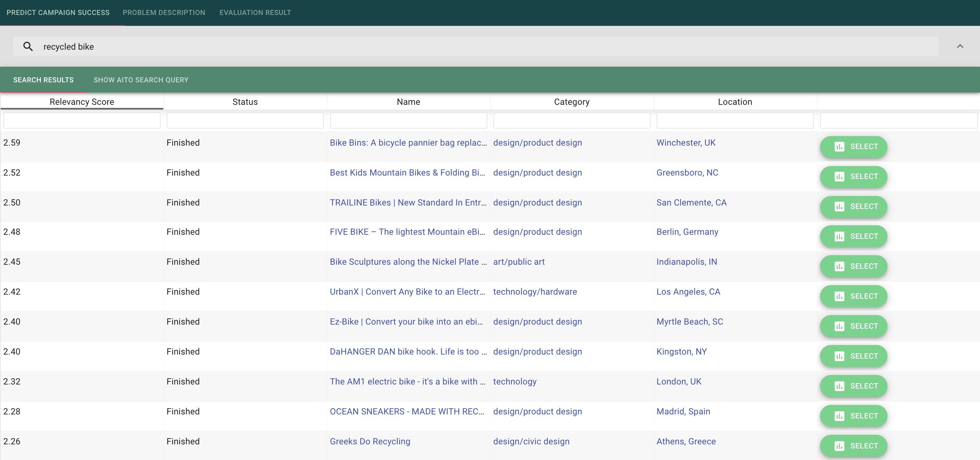Click the Kingston, NY location link
The width and height of the screenshot is (980, 460).
point(681,351)
